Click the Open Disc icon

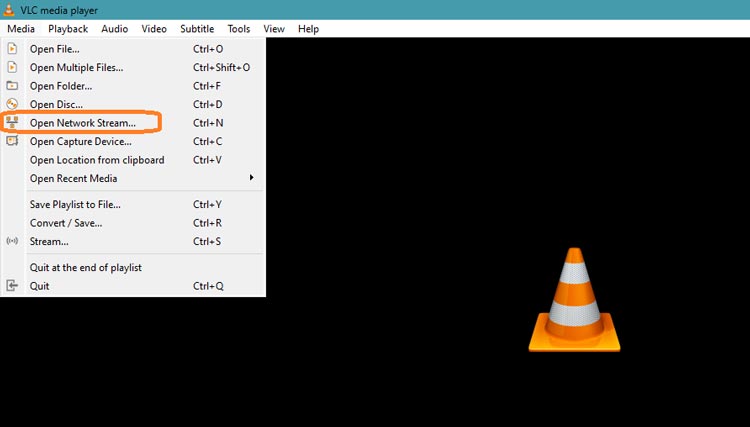click(12, 104)
